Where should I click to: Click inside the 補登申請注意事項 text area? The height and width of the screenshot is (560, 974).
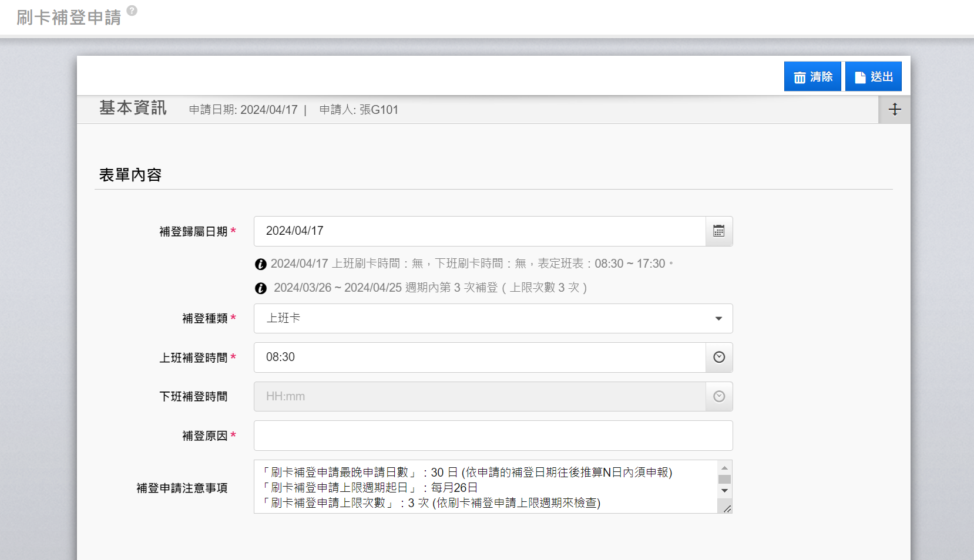(x=485, y=487)
